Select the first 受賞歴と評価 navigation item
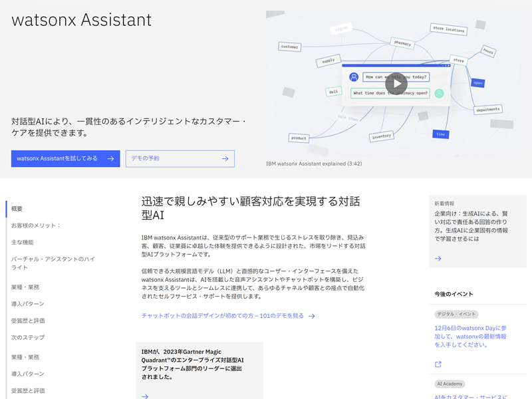The height and width of the screenshot is (399, 532). click(x=28, y=321)
